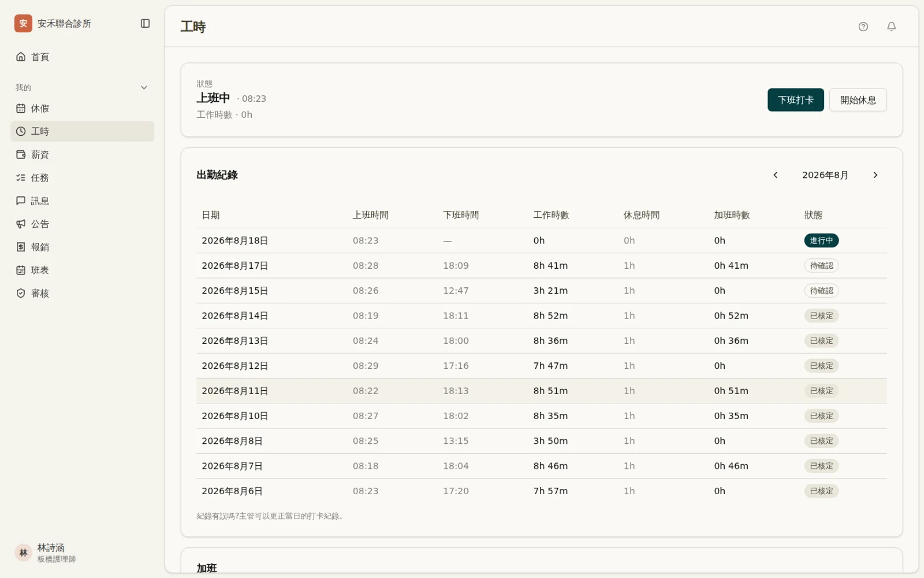The width and height of the screenshot is (924, 578).
Task: Open 審核 shield icon
Action: pos(21,293)
